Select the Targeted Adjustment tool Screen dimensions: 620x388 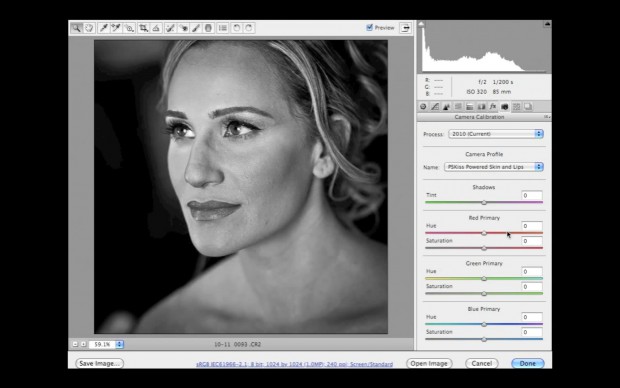pyautogui.click(x=129, y=28)
